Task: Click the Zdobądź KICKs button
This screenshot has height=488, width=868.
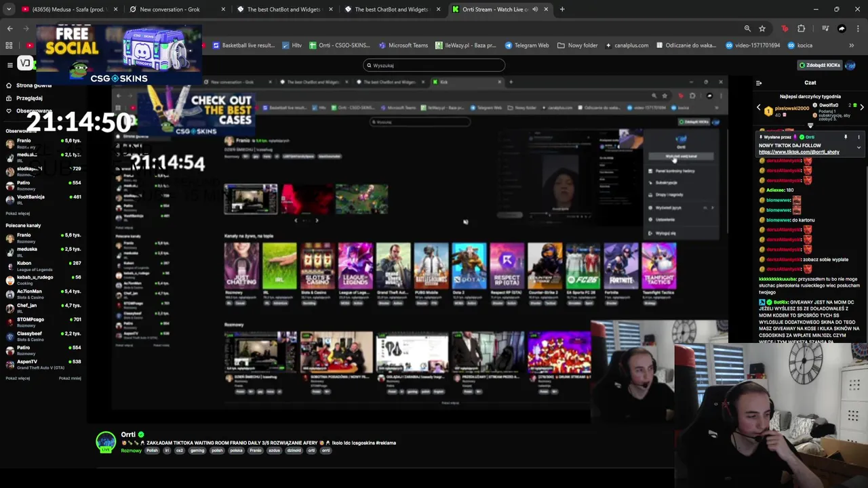Action: point(819,65)
